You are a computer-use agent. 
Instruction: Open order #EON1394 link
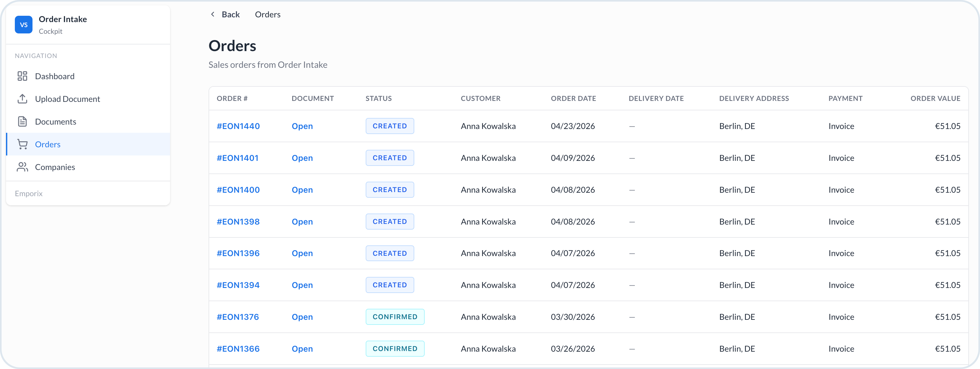(x=238, y=285)
